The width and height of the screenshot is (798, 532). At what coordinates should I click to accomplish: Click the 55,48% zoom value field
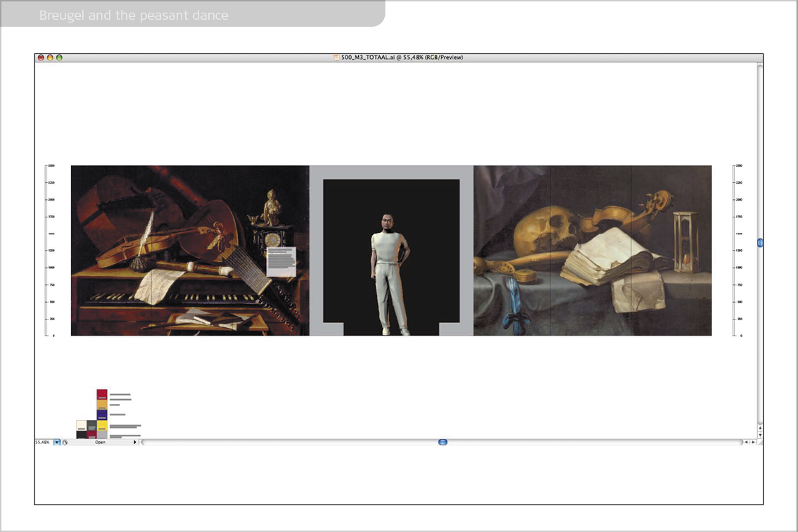44,443
